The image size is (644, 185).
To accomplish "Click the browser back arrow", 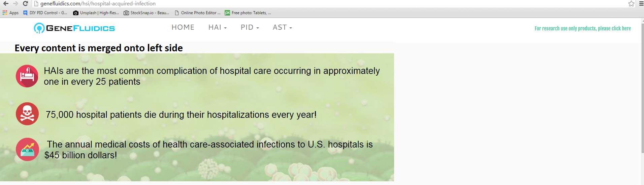I will 6,4.
